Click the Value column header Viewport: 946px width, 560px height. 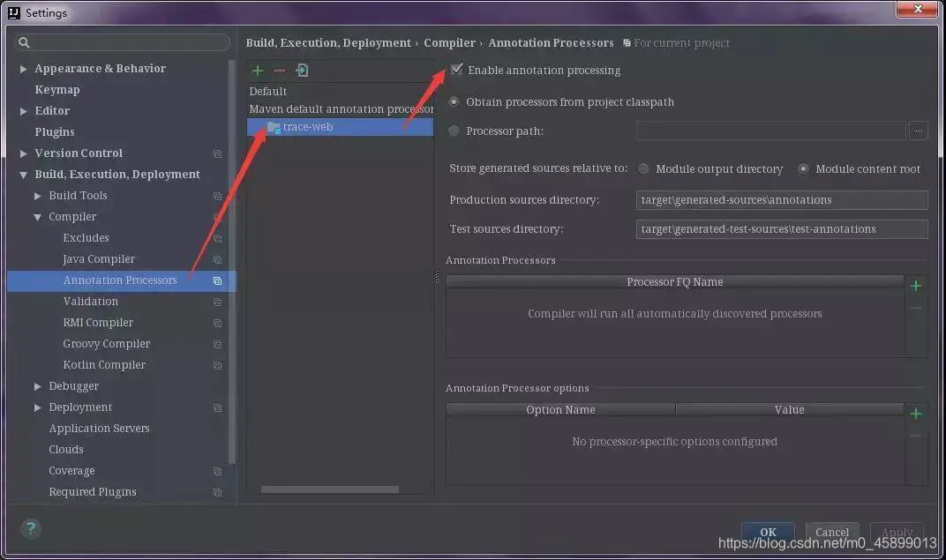789,410
